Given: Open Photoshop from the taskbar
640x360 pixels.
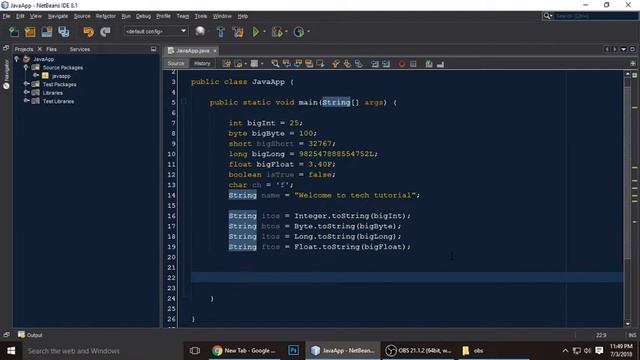Looking at the screenshot, I should 293,351.
